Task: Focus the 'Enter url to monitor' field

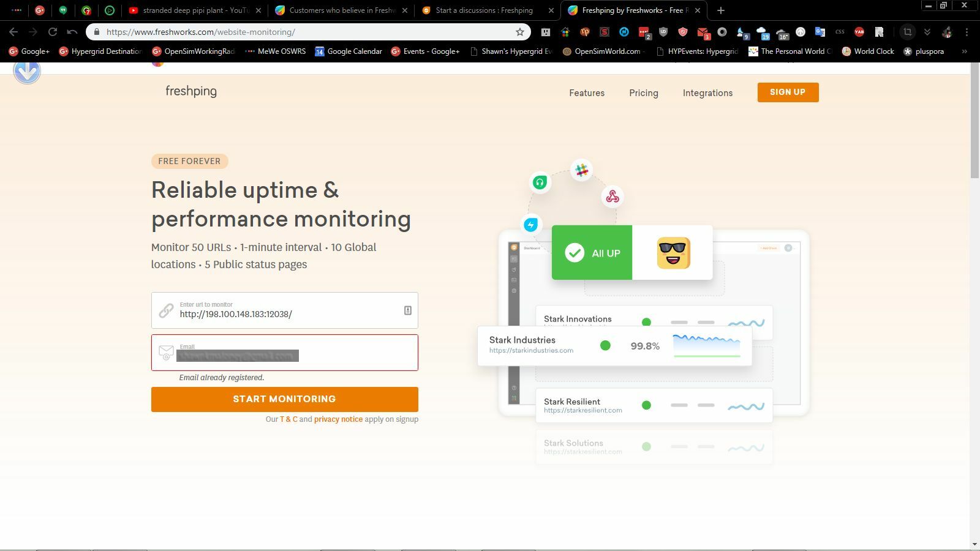Action: pyautogui.click(x=285, y=310)
